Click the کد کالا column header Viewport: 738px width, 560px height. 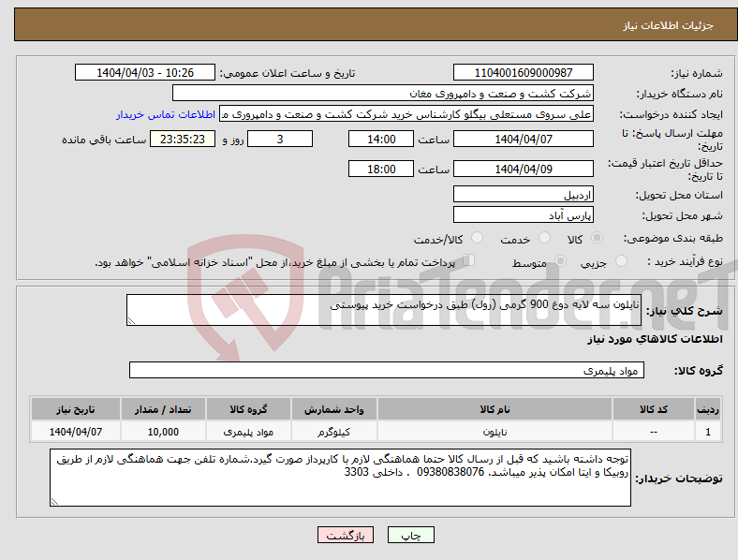tap(654, 409)
